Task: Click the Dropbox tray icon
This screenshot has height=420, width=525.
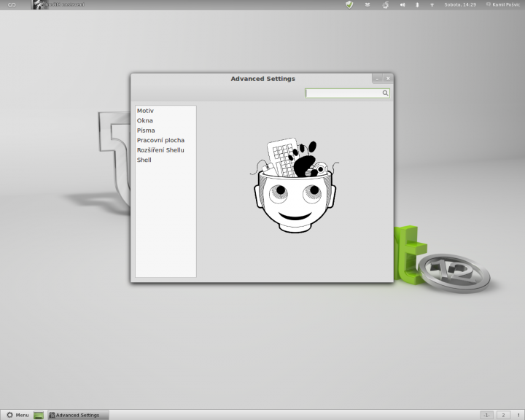Action: point(367,4)
